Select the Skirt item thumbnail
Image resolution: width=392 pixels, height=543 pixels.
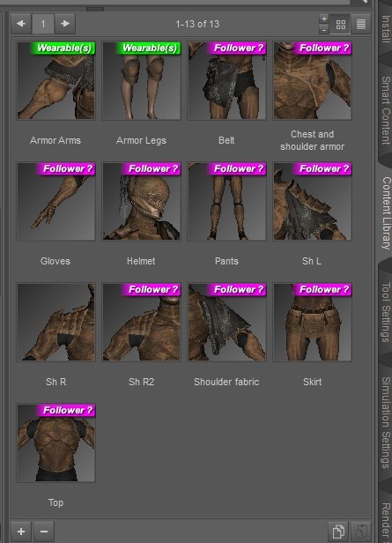pos(312,322)
